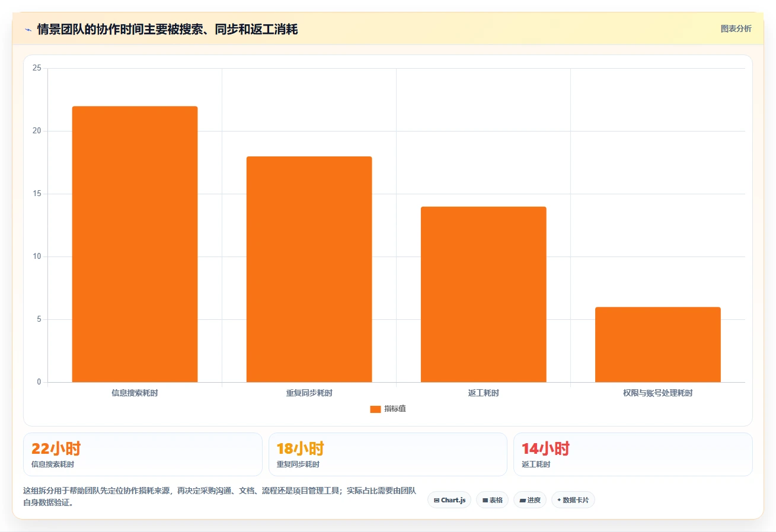Click the x-axis label 信息搜索耗时
Screen dimensions: 776x532
tap(135, 393)
